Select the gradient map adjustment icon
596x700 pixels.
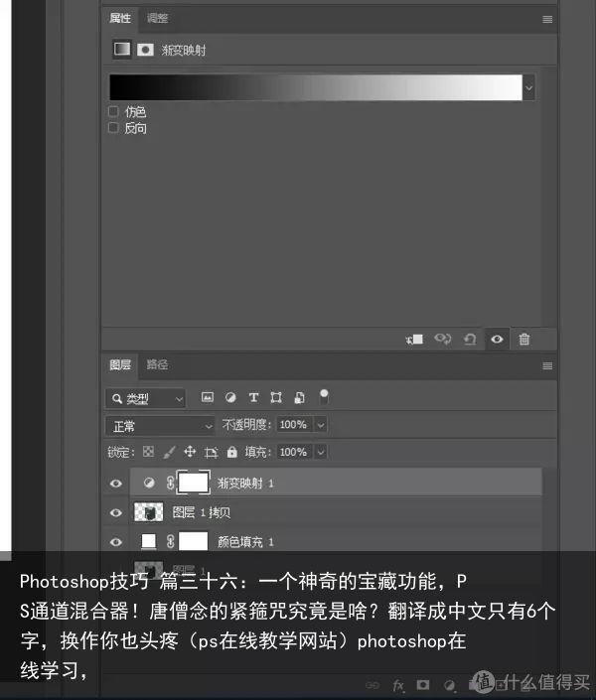tap(122, 49)
